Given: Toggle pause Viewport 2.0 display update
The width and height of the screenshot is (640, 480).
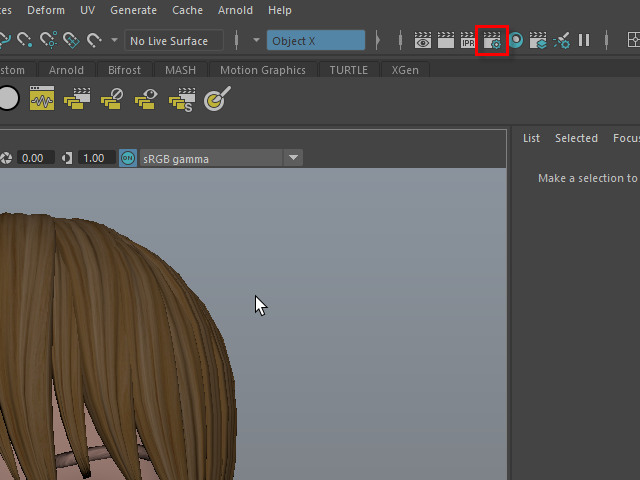Looking at the screenshot, I should (x=584, y=41).
